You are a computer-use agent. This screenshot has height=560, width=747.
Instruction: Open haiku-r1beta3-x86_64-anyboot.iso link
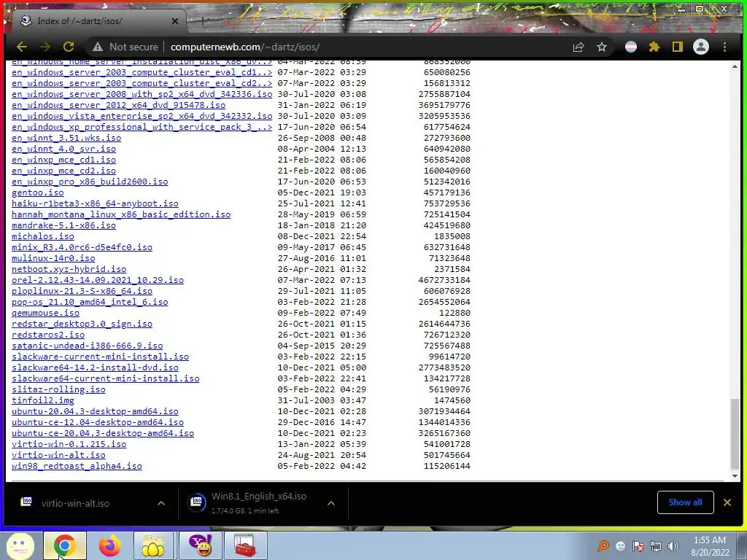click(95, 203)
